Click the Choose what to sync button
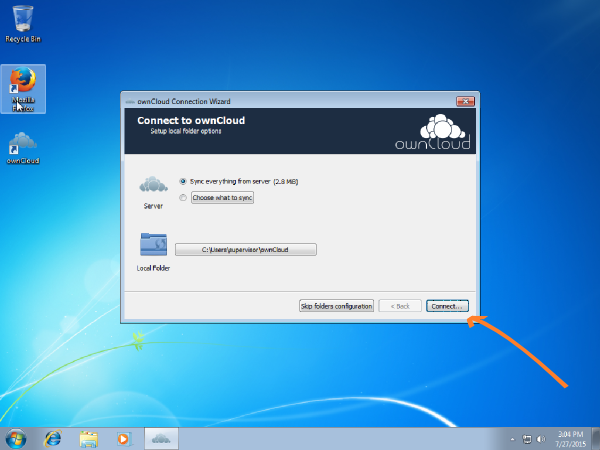 (222, 197)
